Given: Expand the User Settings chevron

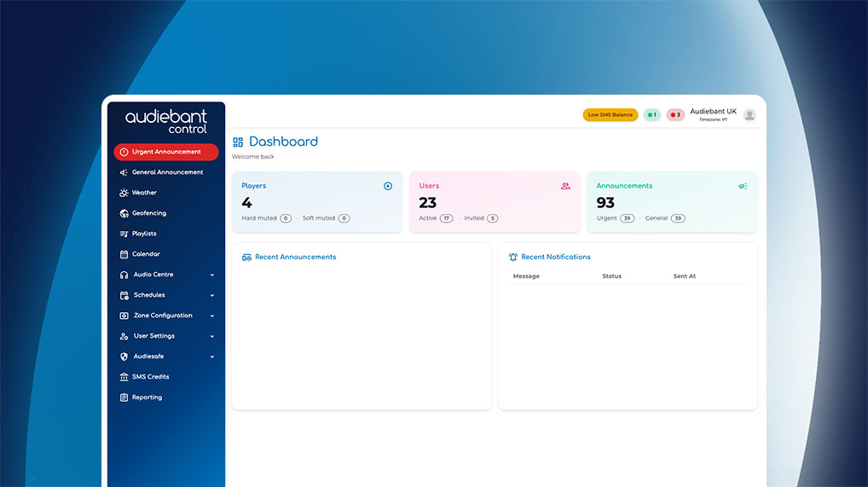Looking at the screenshot, I should click(x=212, y=336).
